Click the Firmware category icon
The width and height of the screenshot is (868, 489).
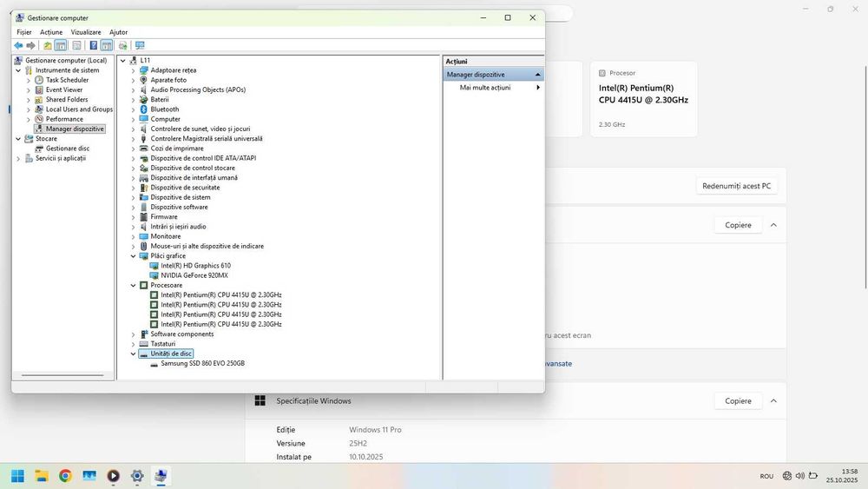(143, 217)
